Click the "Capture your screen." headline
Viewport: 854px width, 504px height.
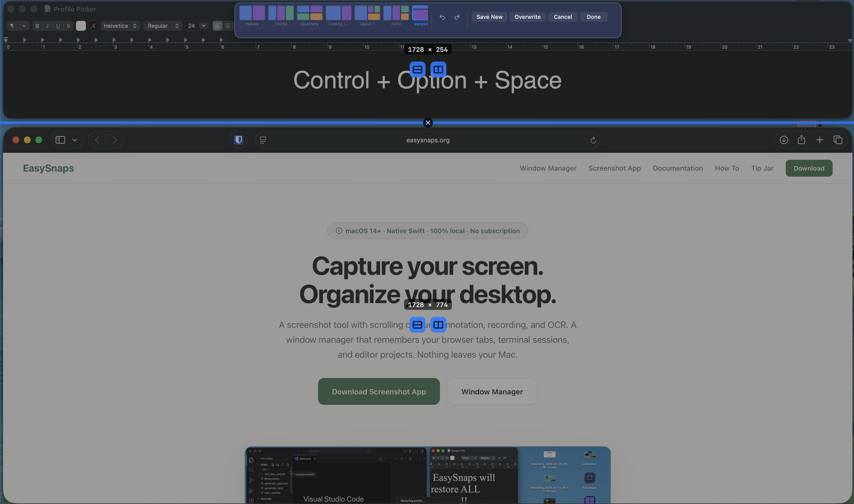[427, 266]
